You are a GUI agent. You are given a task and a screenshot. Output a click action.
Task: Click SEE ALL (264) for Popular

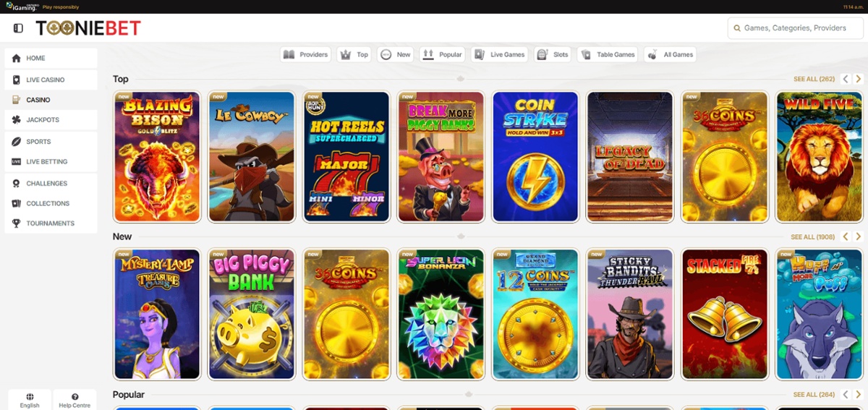click(x=814, y=395)
